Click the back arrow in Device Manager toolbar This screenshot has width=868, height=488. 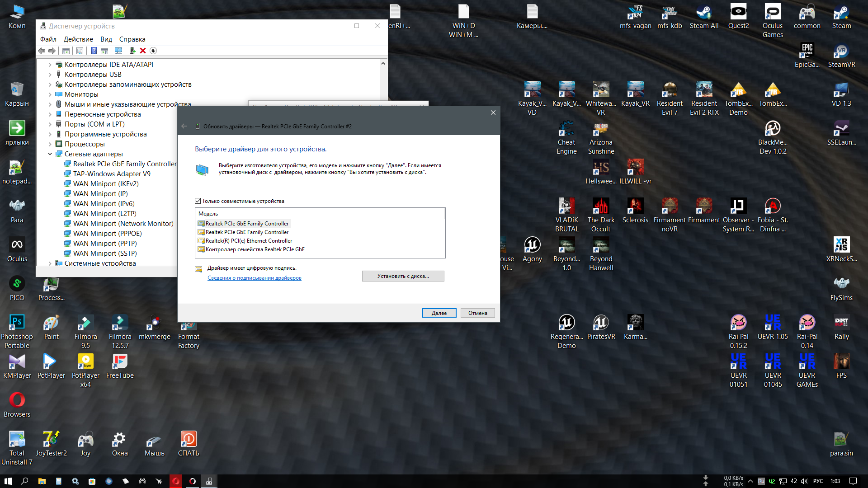(x=42, y=51)
